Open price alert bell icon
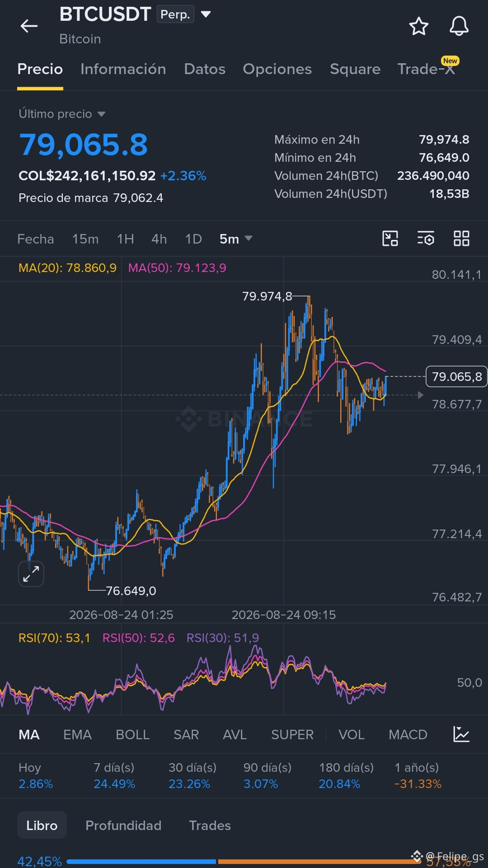Image resolution: width=488 pixels, height=868 pixels. point(459,26)
